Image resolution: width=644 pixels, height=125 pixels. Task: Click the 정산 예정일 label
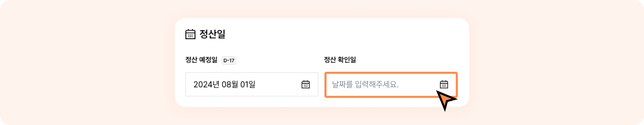click(201, 60)
